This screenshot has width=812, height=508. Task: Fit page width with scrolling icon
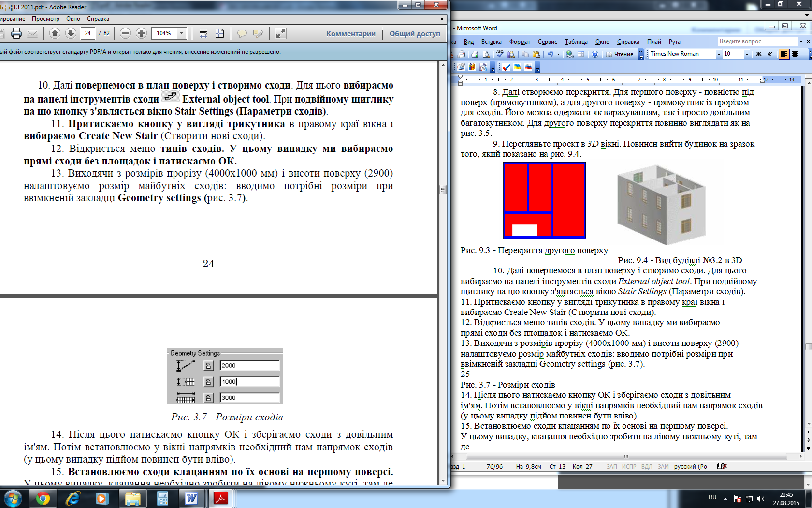(203, 33)
